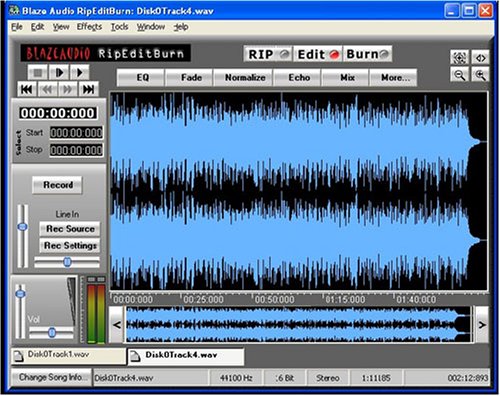Click the Stereo status entry
500x396 pixels.
(x=328, y=378)
